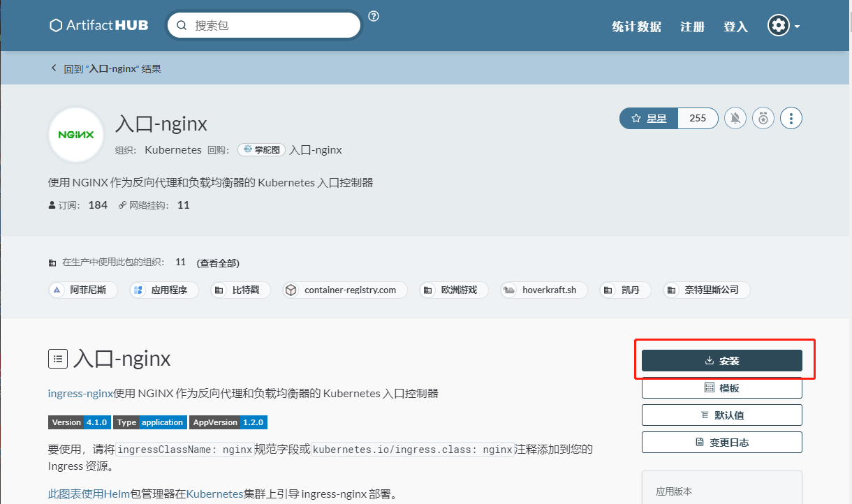
Task: Click the NGINX package logo
Action: click(x=76, y=135)
